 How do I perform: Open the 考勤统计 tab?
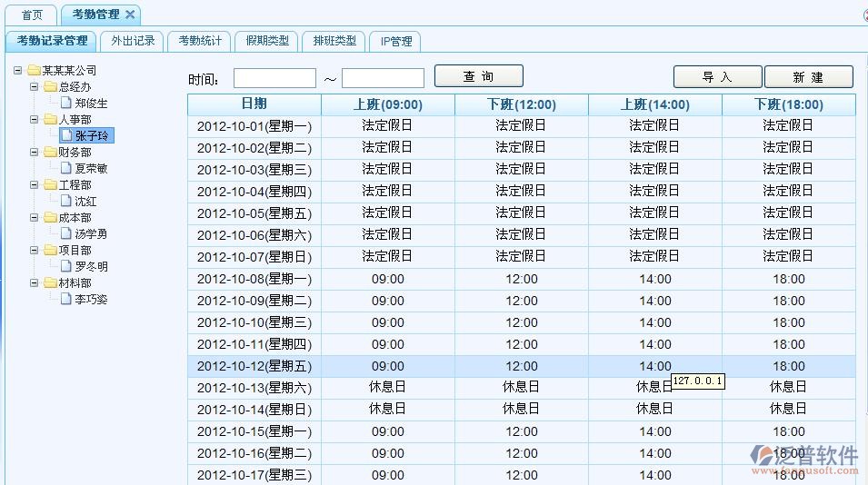200,41
